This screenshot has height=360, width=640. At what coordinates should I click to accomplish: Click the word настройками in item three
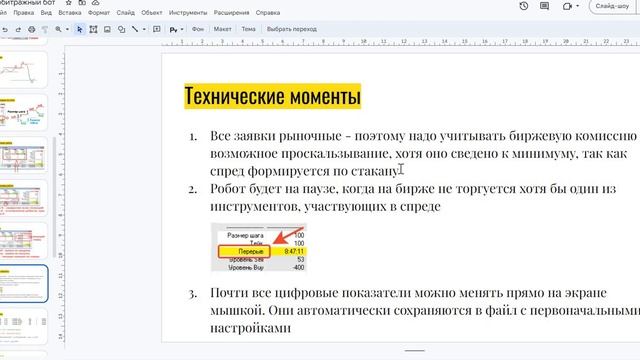click(x=250, y=328)
